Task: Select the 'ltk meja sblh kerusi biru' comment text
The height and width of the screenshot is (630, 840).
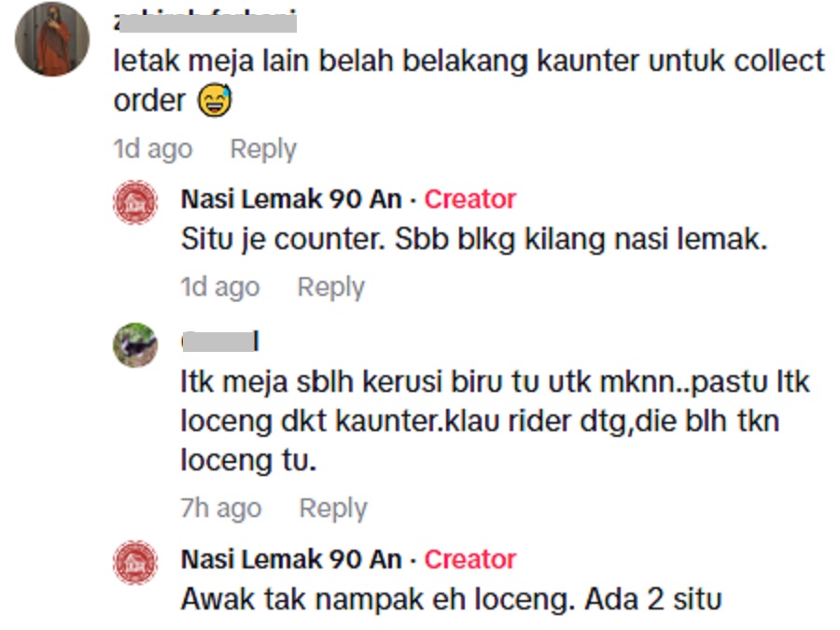Action: click(496, 421)
